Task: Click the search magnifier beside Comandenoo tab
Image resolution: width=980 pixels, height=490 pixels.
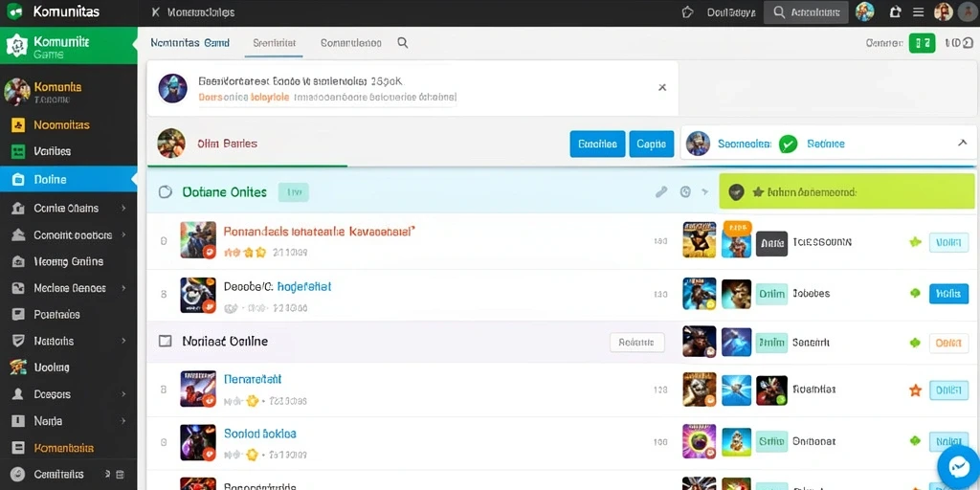Action: pyautogui.click(x=403, y=42)
